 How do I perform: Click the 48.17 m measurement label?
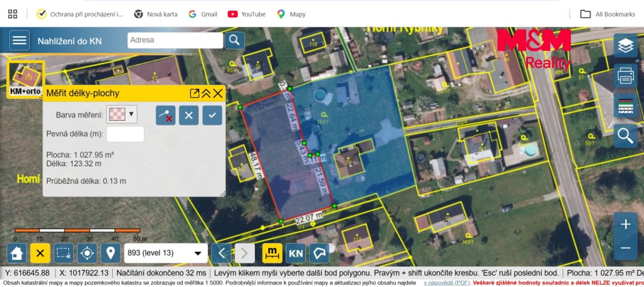point(255,166)
